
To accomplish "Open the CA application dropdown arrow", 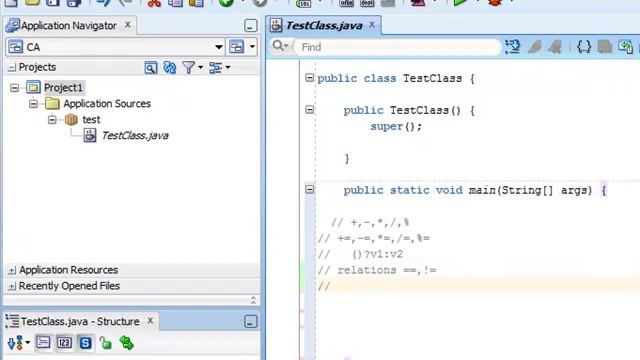I will point(219,47).
